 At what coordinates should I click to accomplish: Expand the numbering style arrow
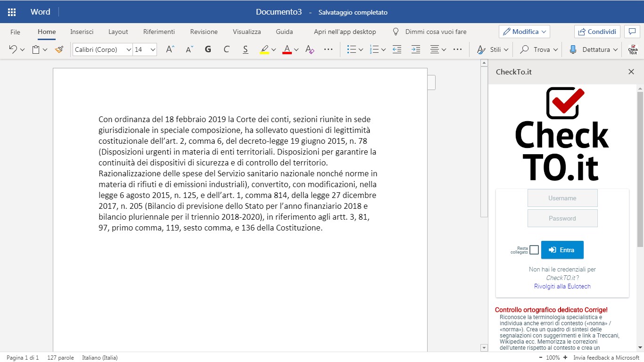pos(384,49)
